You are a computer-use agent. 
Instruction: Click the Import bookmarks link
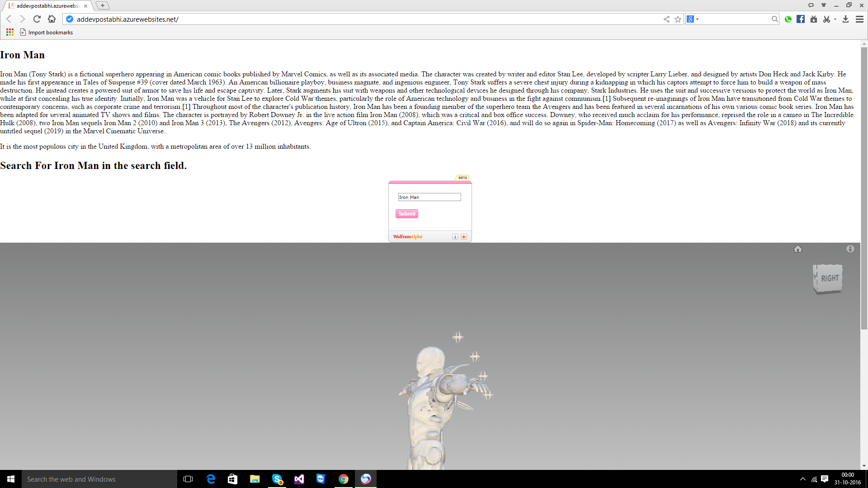[50, 33]
